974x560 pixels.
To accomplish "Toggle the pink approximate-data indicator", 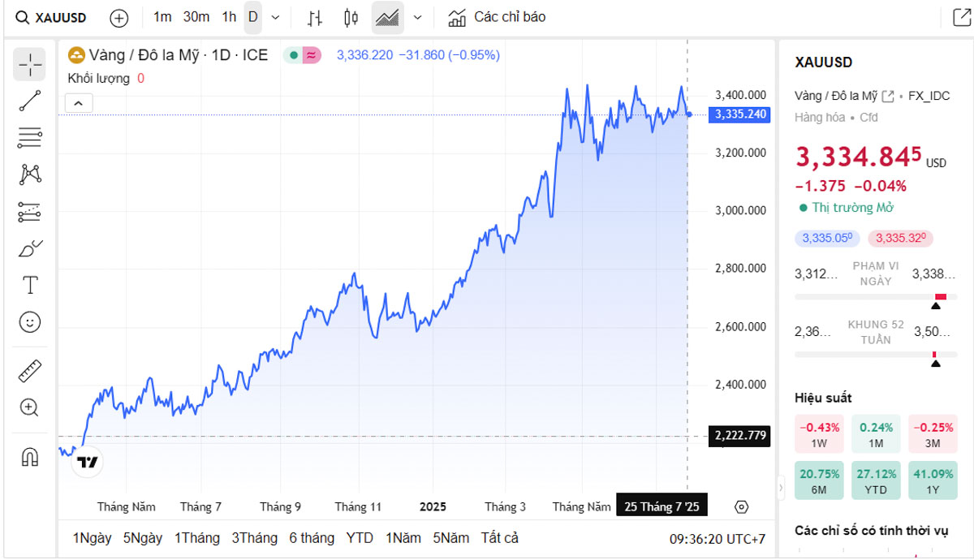I will click(x=311, y=55).
